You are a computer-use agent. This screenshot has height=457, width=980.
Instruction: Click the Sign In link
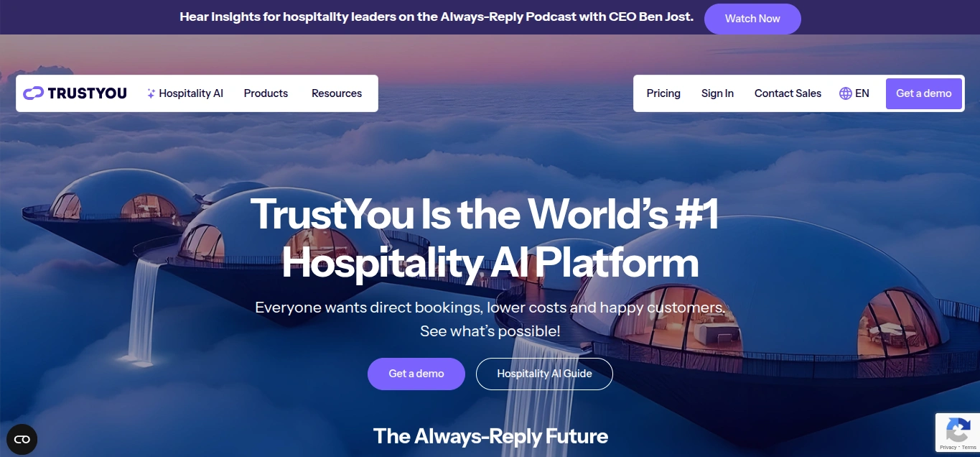pyautogui.click(x=717, y=93)
